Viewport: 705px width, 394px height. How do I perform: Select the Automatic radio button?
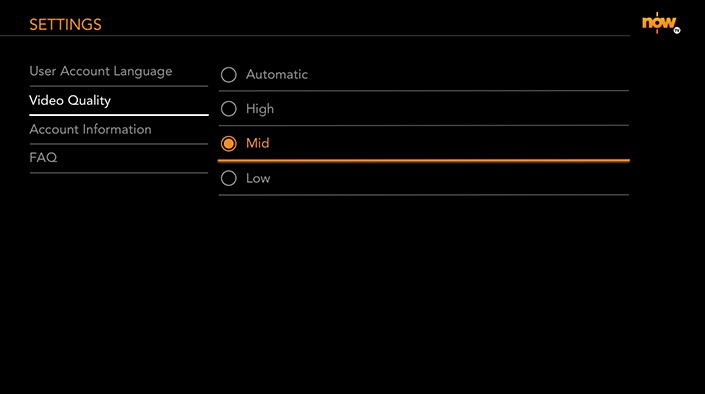pos(228,75)
